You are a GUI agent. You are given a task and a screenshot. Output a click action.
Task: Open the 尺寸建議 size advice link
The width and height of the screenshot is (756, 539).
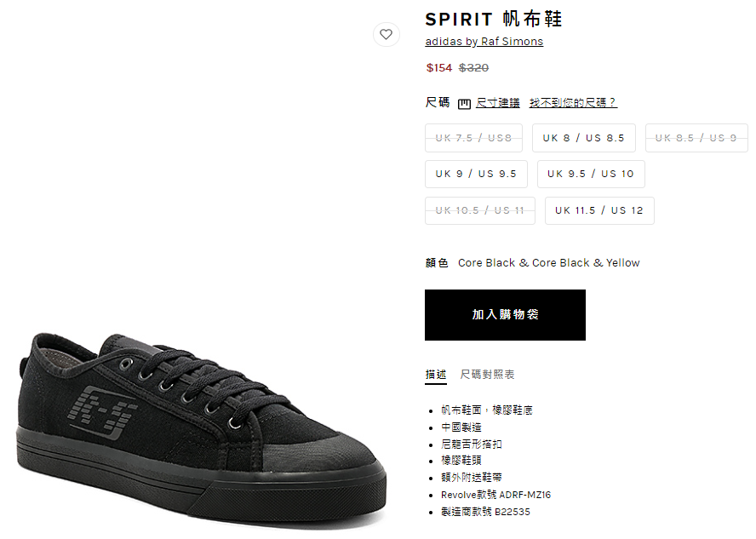(x=497, y=103)
